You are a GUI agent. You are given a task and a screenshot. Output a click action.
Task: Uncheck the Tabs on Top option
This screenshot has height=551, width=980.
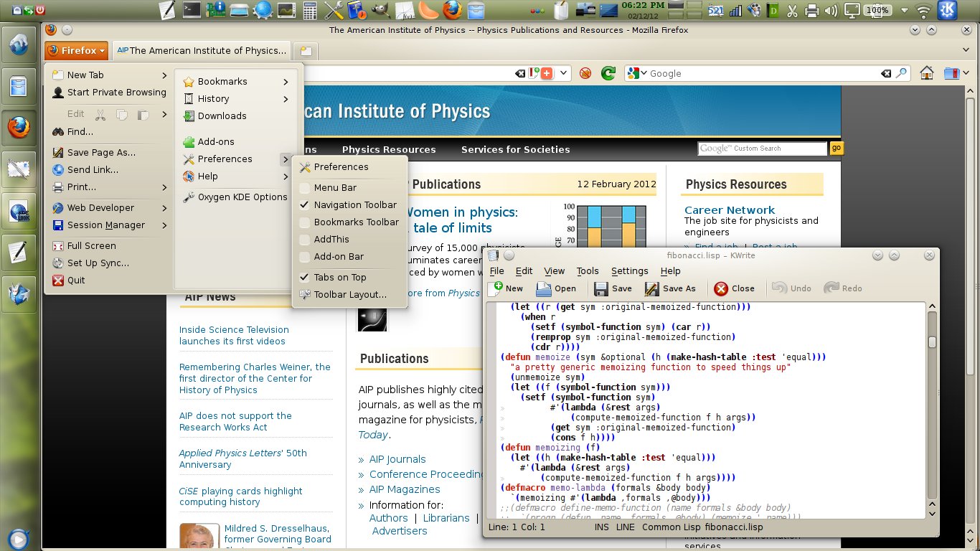coord(305,278)
